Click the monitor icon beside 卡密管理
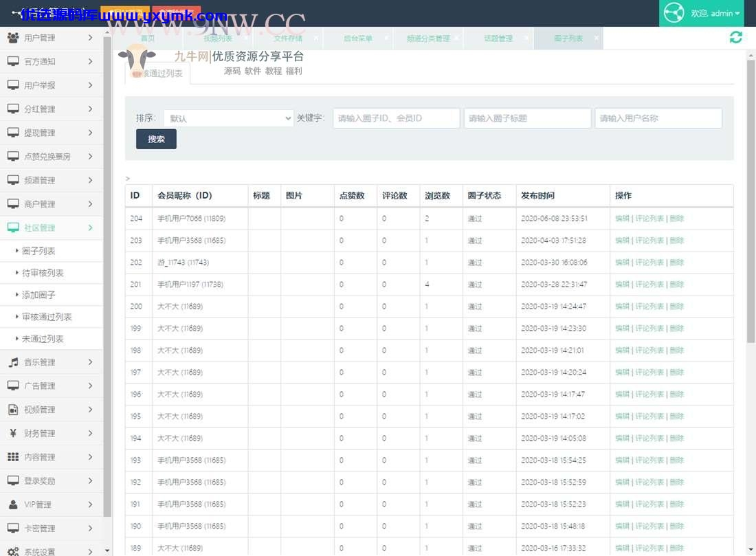 13,528
